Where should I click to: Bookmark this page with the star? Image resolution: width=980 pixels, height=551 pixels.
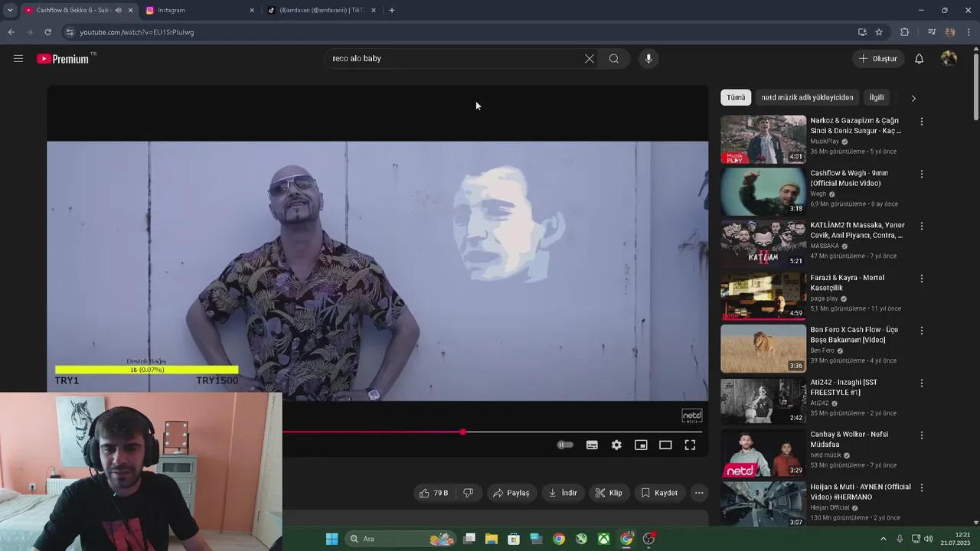pyautogui.click(x=879, y=32)
